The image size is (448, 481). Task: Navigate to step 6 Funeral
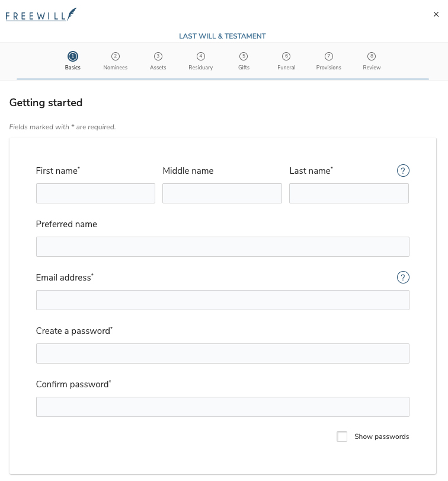[x=286, y=60]
